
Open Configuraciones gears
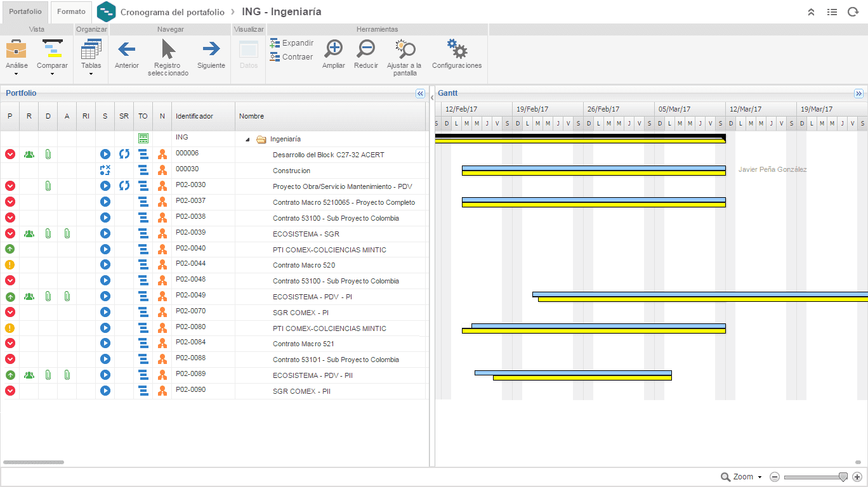pyautogui.click(x=457, y=54)
